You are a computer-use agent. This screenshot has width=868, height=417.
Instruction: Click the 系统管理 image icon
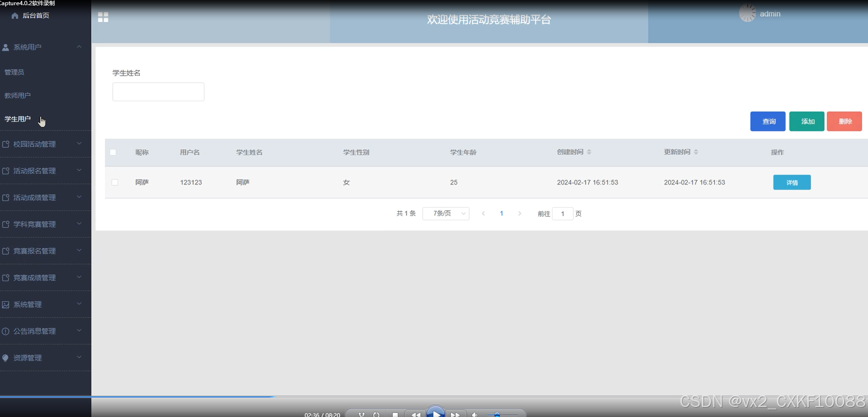[6, 304]
